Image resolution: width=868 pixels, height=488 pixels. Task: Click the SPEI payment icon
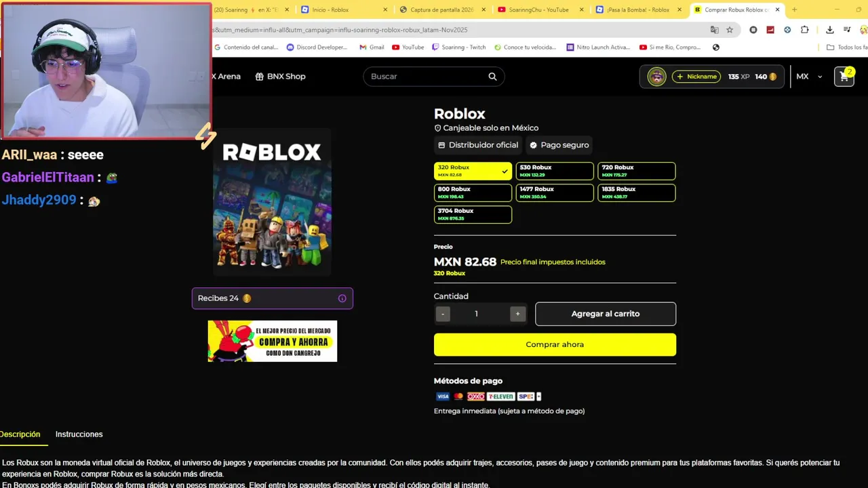[x=526, y=396]
